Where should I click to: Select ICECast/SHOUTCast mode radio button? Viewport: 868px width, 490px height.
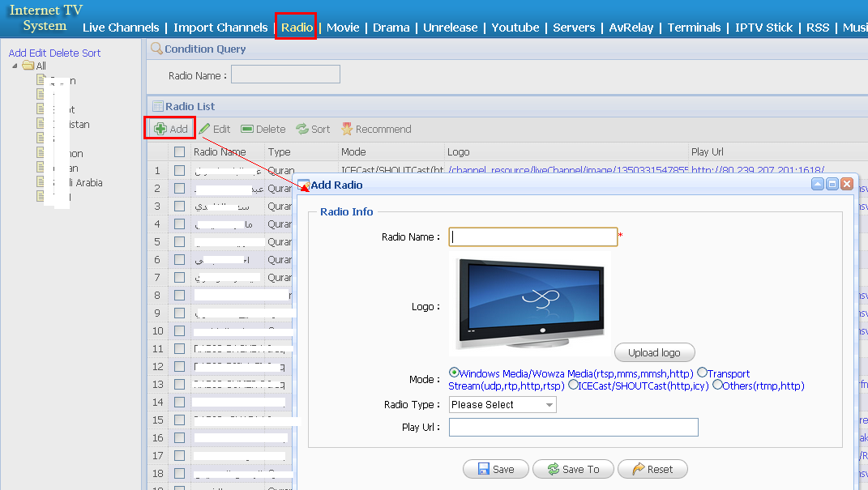point(573,385)
